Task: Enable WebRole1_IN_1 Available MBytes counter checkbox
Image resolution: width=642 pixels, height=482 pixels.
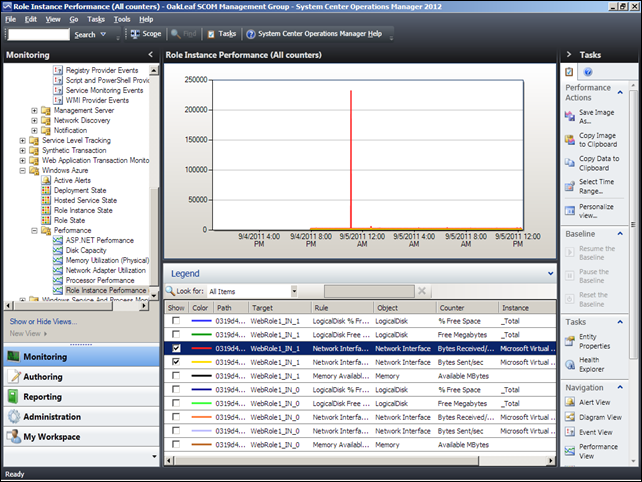Action: 176,376
